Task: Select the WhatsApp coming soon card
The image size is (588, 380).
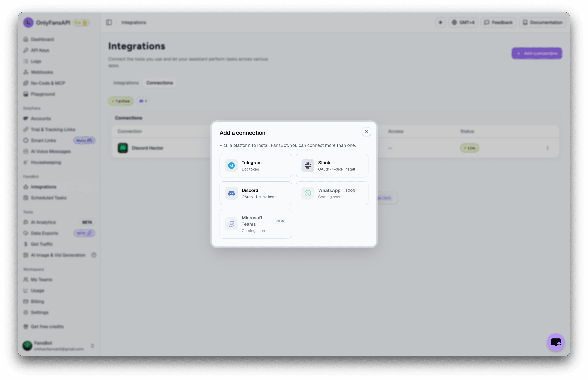Action: (x=332, y=193)
